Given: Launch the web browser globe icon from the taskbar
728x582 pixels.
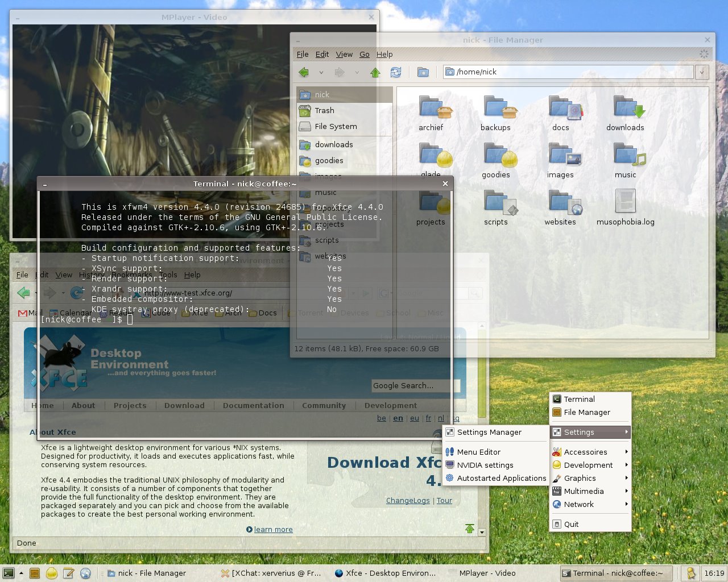Looking at the screenshot, I should tap(86, 573).
